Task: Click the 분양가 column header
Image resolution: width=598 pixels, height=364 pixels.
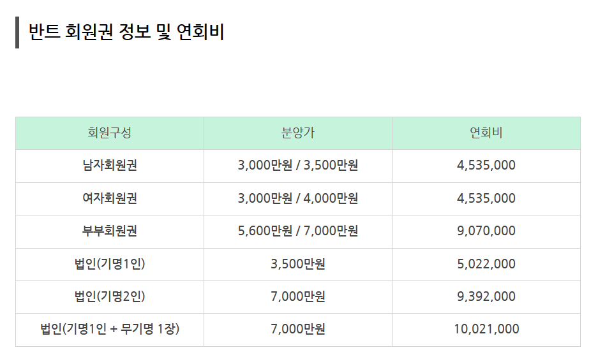Action: [x=298, y=133]
